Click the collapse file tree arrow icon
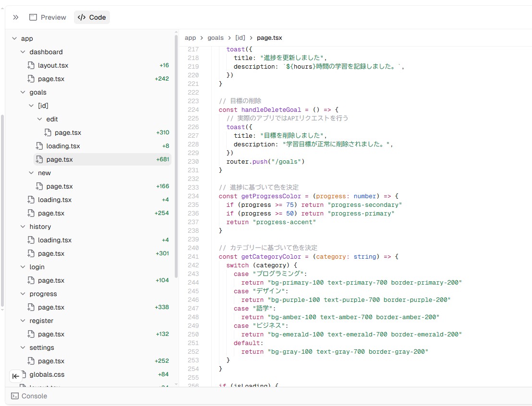Viewport: 532px width, 406px height. (x=15, y=376)
